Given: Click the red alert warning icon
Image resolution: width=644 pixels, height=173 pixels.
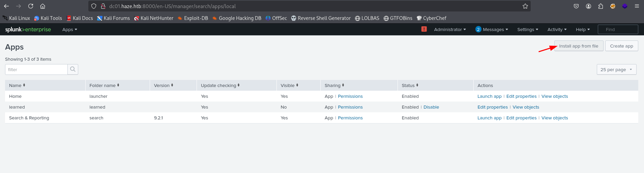Looking at the screenshot, I should 424,29.
